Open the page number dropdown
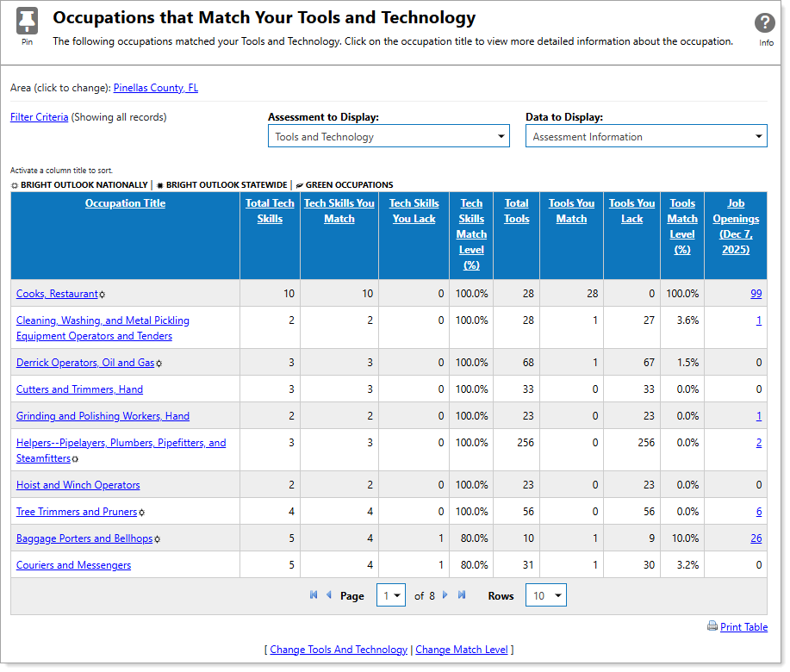The width and height of the screenshot is (790, 672). pos(390,596)
